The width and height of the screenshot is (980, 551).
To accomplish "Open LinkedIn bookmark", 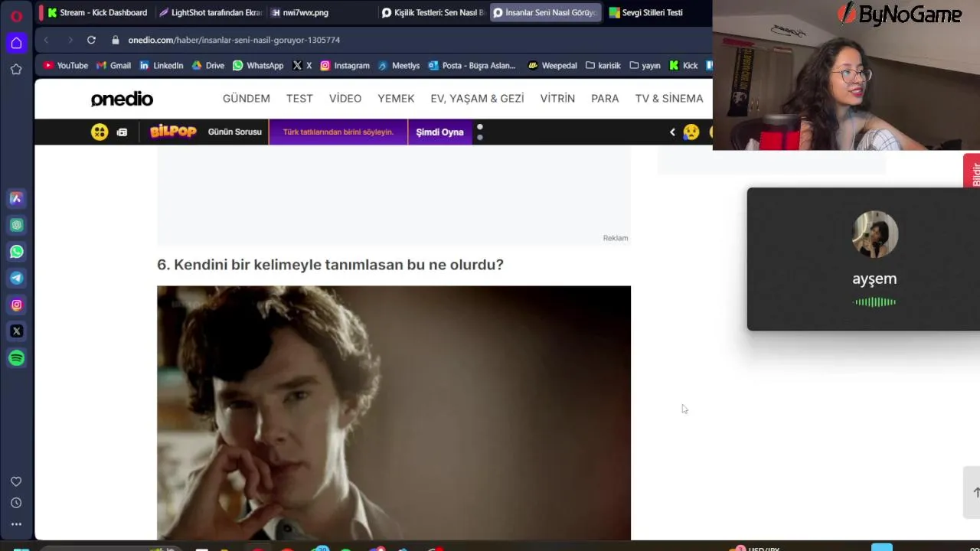I will click(x=162, y=66).
